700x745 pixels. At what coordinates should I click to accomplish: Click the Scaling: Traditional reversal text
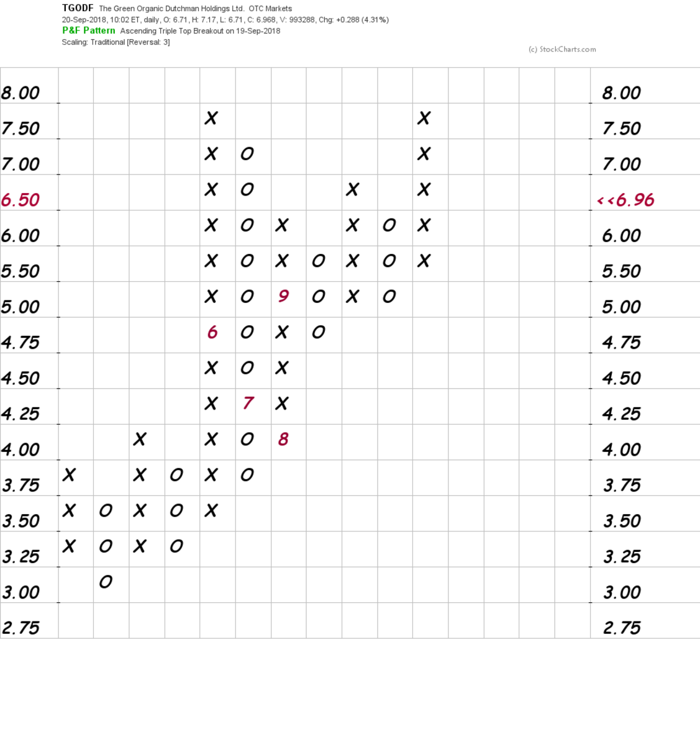click(x=116, y=42)
